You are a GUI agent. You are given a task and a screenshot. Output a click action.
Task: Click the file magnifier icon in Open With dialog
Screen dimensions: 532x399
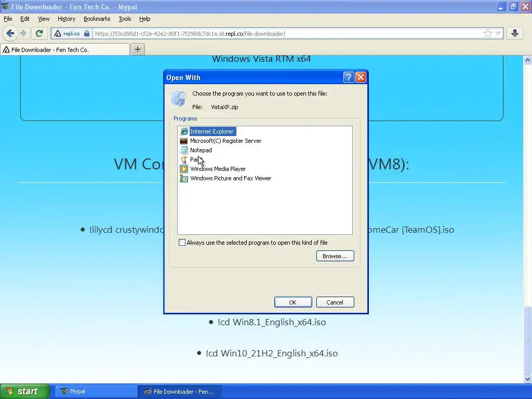click(179, 98)
